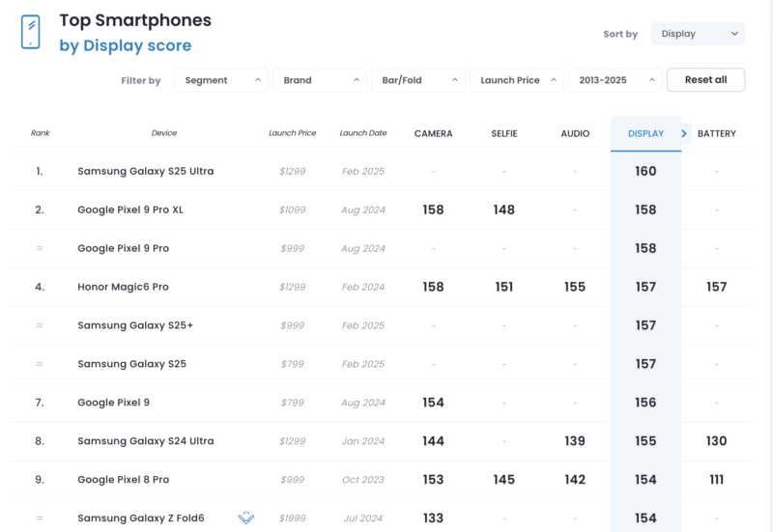Select the SELFIE column header
Viewport: 773px width, 532px height.
pyautogui.click(x=504, y=133)
